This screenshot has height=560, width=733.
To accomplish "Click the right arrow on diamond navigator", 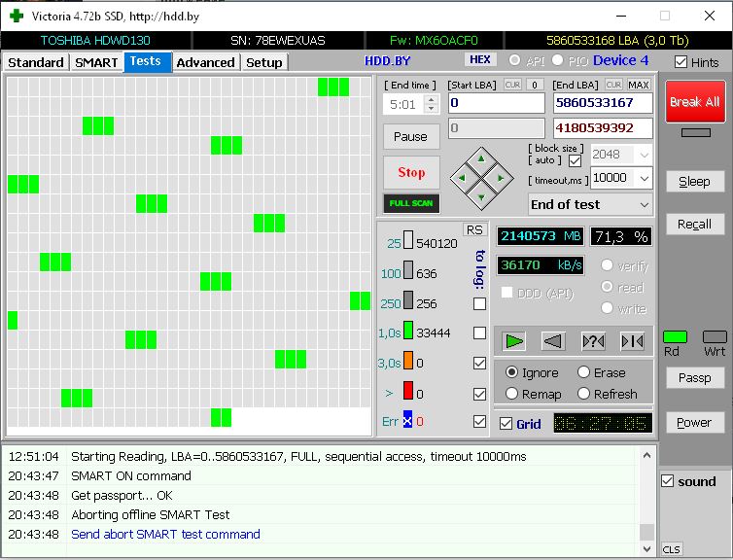I will tap(501, 178).
